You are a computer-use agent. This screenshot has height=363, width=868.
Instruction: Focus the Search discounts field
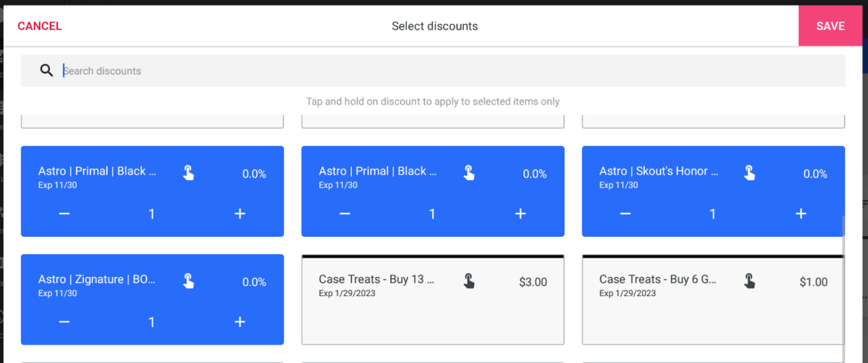tap(425, 71)
